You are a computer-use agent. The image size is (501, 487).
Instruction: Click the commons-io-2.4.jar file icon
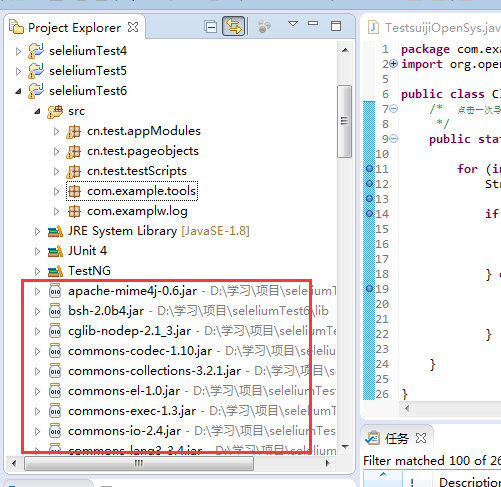[x=55, y=431]
